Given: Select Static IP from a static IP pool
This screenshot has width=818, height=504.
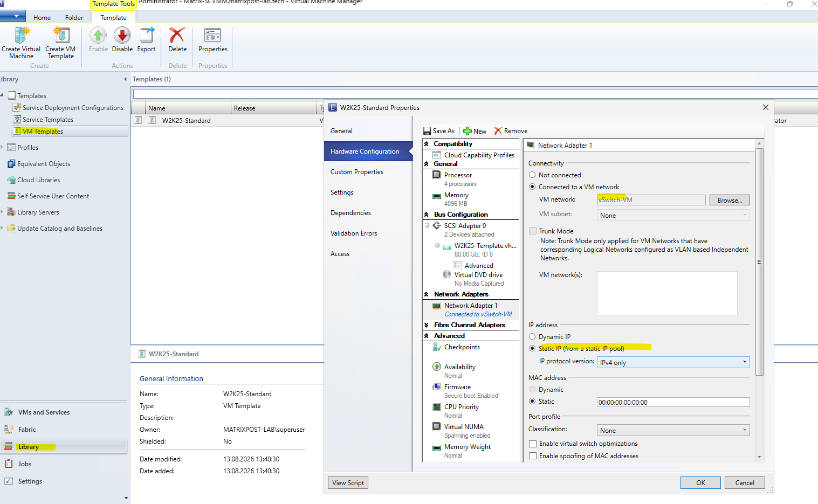Looking at the screenshot, I should (532, 349).
